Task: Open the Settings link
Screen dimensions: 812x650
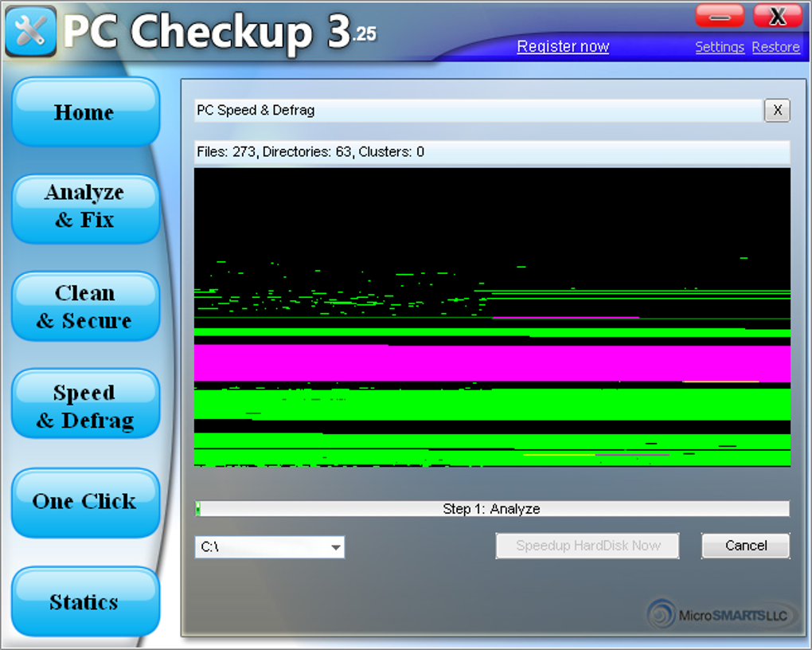Action: [x=720, y=47]
